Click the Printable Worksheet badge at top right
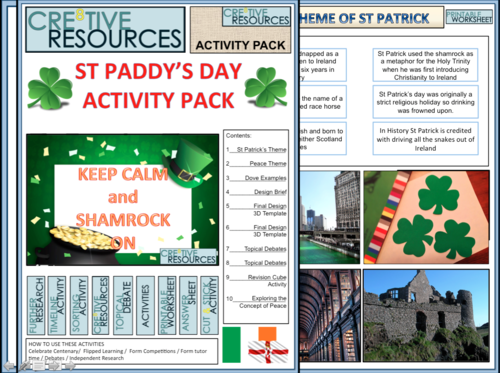This screenshot has width=500, height=373. click(x=469, y=17)
